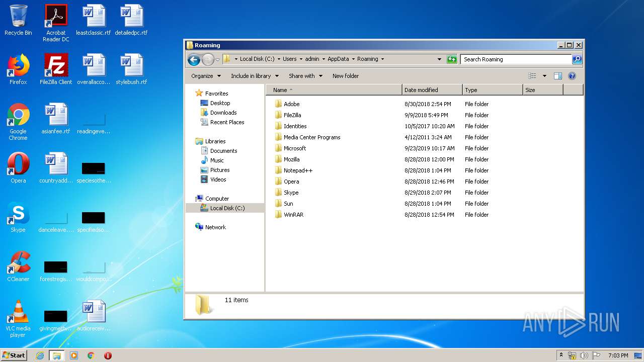Screen dimensions: 644x362
Task: Open the address bar history dropdown
Action: click(x=439, y=59)
